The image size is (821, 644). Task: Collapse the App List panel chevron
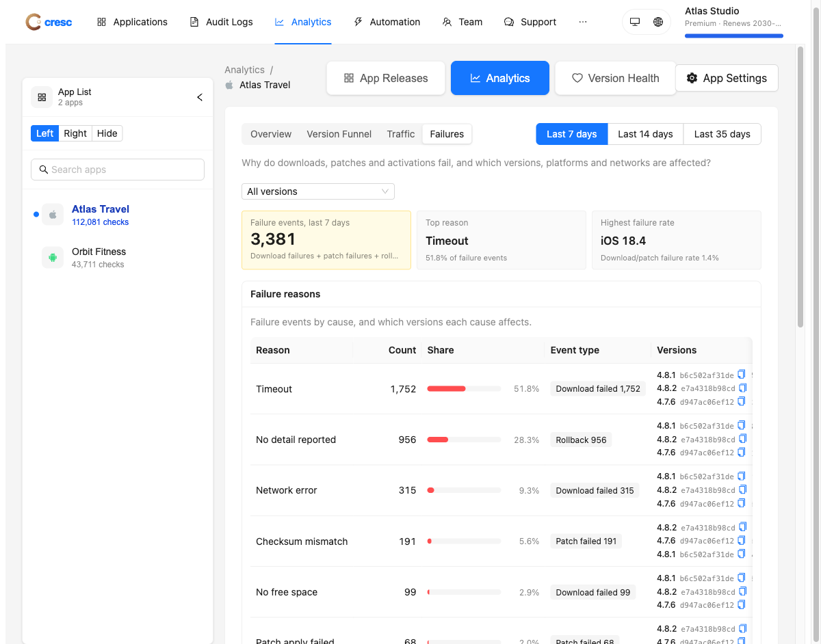coord(200,97)
